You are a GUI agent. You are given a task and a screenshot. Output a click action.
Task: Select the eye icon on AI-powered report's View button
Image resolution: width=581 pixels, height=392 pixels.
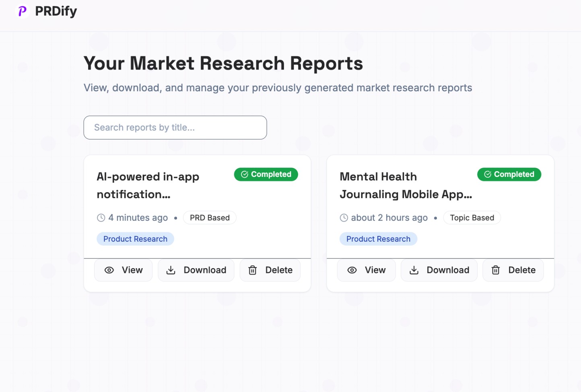pyautogui.click(x=109, y=270)
